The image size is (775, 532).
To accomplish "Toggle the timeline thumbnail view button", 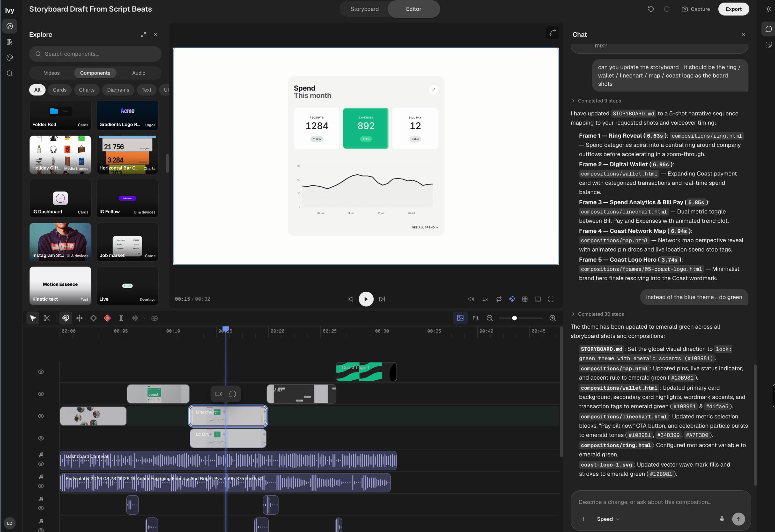I will tap(460, 318).
